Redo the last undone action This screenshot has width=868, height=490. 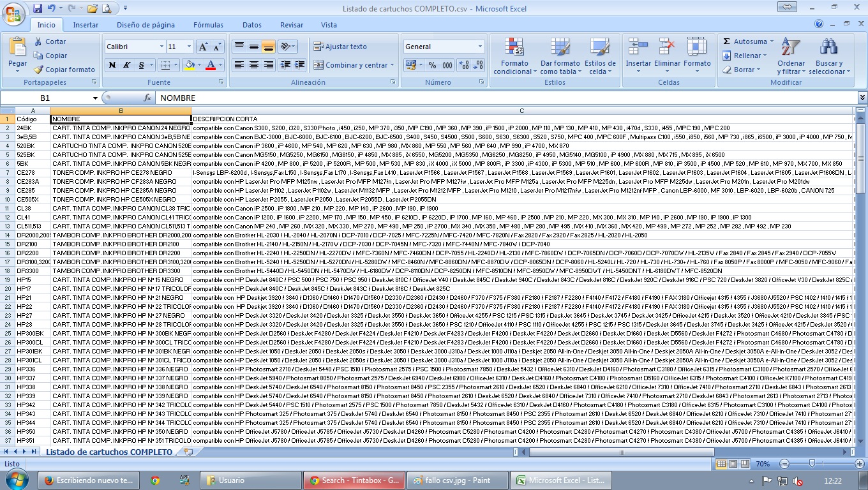coord(71,8)
